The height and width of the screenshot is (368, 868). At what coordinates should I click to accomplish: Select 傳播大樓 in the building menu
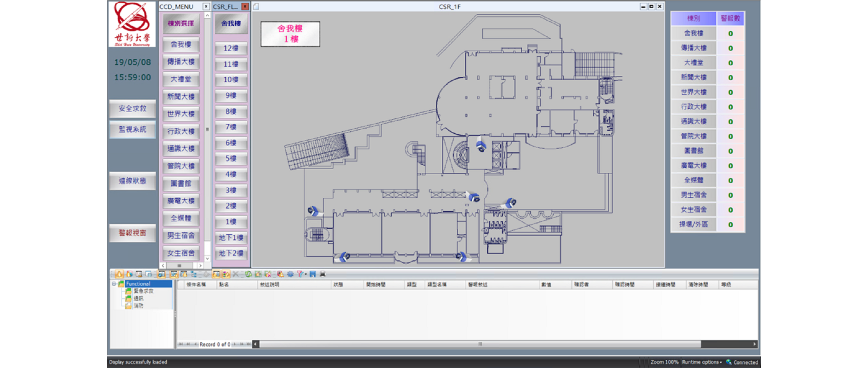click(x=181, y=62)
